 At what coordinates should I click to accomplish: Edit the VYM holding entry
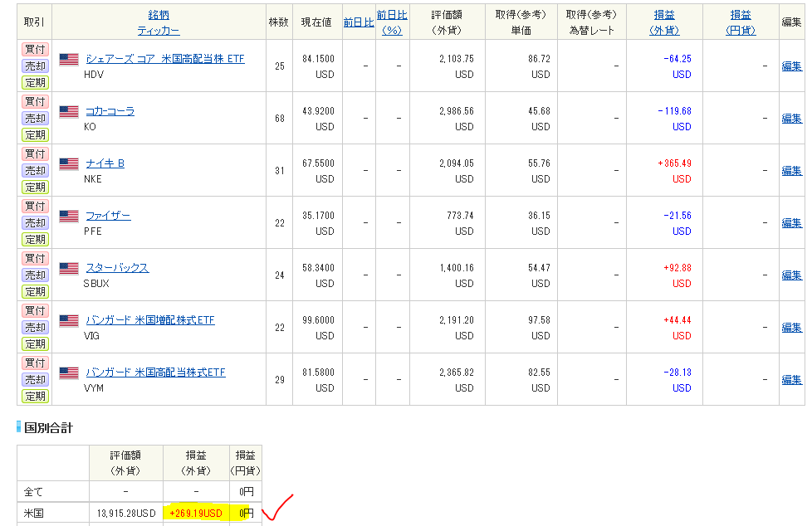click(x=792, y=380)
